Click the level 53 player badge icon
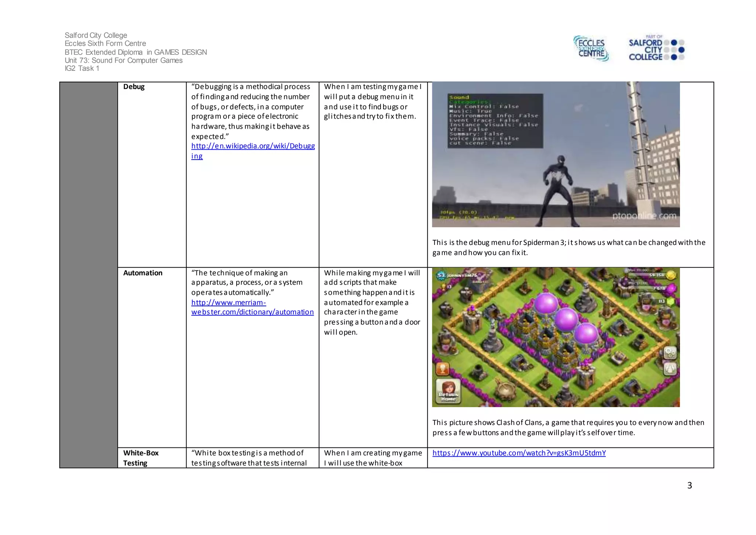This screenshot has width=756, height=535. click(x=441, y=275)
